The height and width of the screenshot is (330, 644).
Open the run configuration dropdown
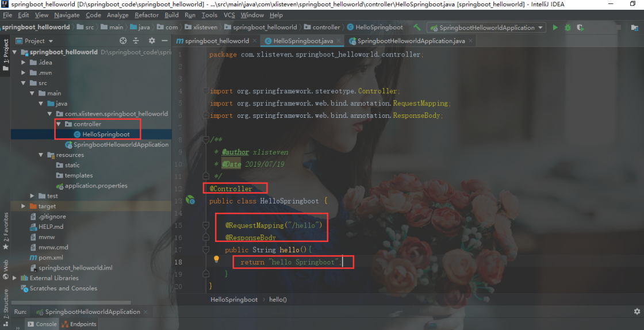pos(486,28)
